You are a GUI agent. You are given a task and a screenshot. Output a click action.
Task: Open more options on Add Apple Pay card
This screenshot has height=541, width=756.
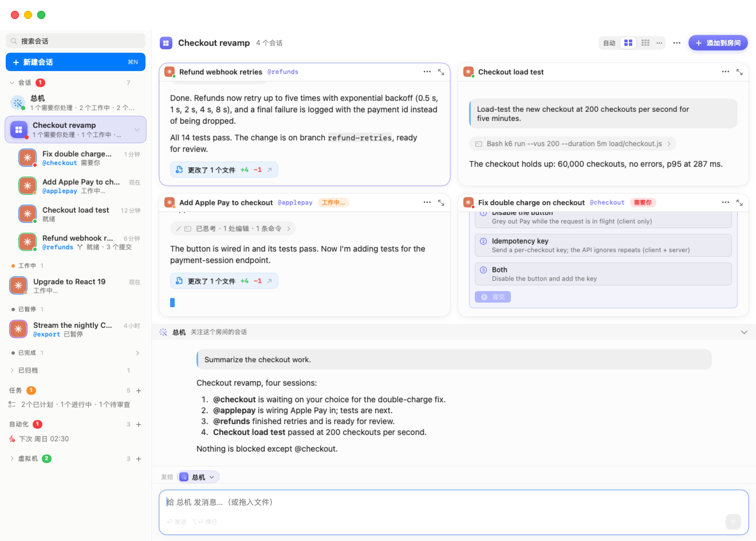pos(427,202)
